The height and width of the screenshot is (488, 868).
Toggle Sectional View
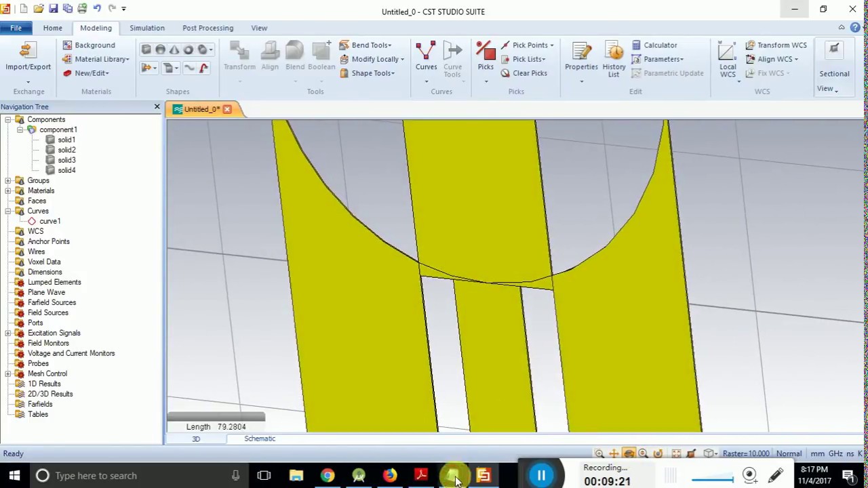834,66
